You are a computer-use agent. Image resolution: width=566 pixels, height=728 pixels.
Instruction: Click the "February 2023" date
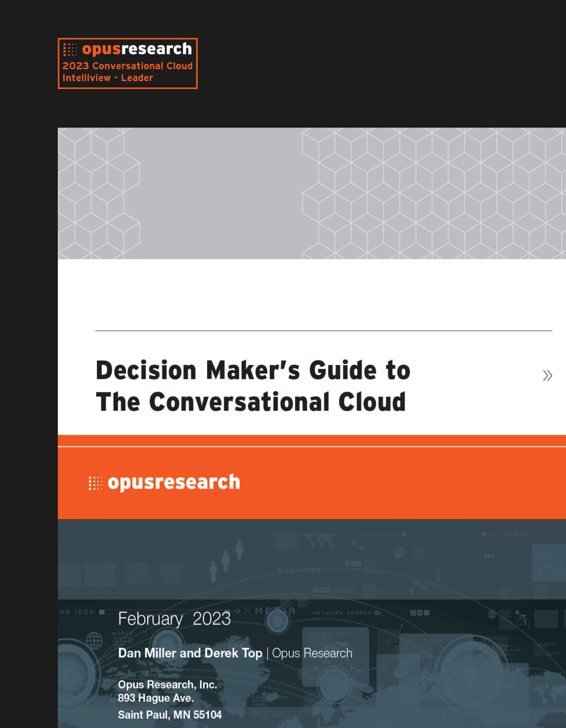174,619
